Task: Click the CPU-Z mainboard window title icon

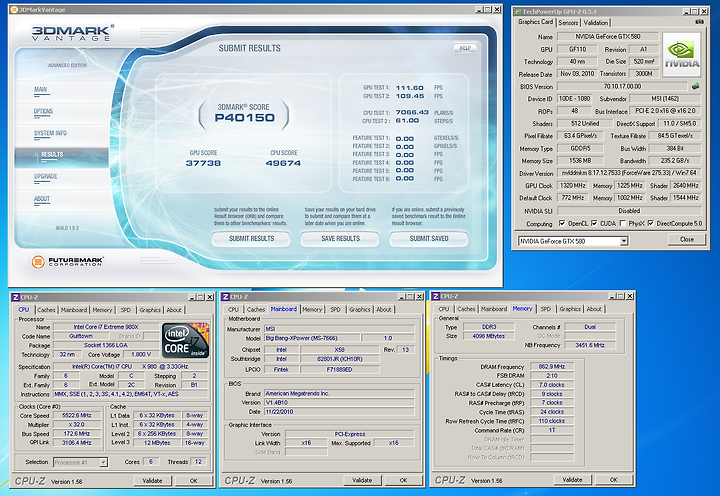Action: click(x=225, y=297)
